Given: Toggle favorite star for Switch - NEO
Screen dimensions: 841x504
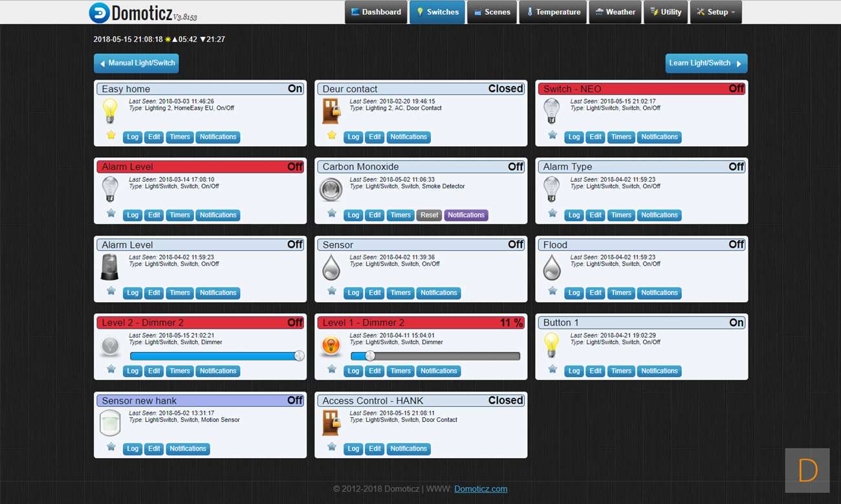Looking at the screenshot, I should tap(552, 135).
